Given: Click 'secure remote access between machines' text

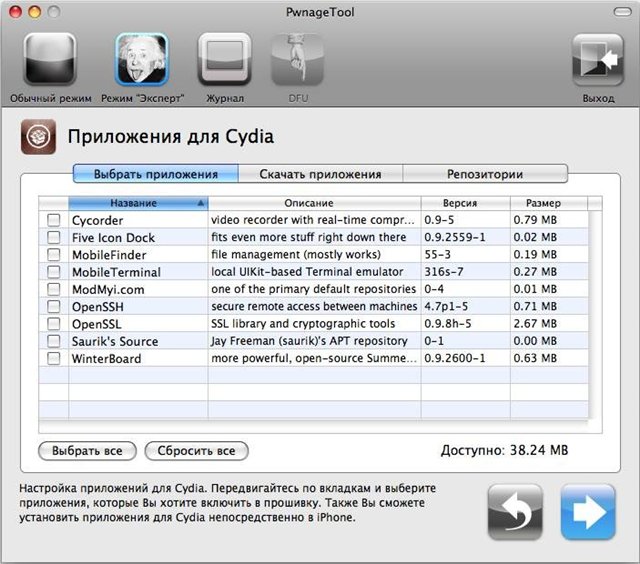Looking at the screenshot, I should [x=314, y=306].
